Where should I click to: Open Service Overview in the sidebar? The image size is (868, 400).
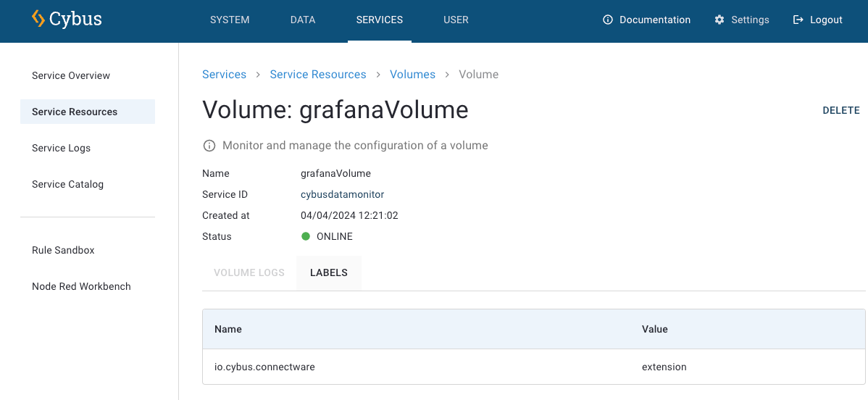pyautogui.click(x=71, y=75)
